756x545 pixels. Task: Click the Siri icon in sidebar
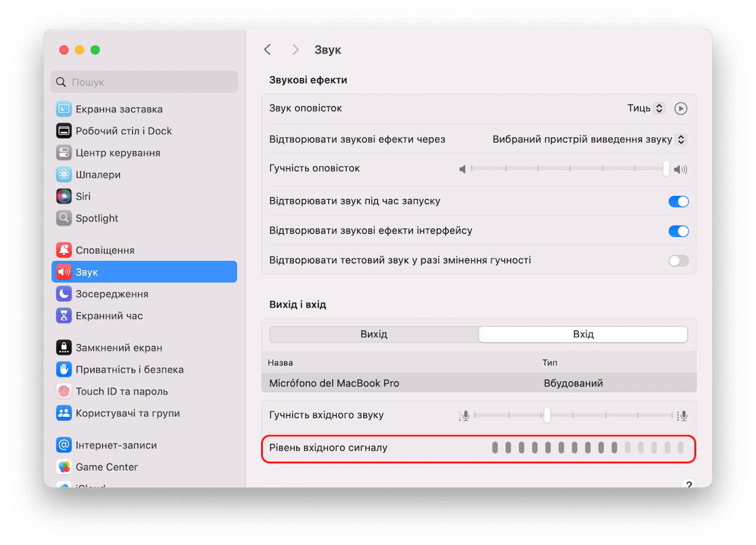pos(64,197)
